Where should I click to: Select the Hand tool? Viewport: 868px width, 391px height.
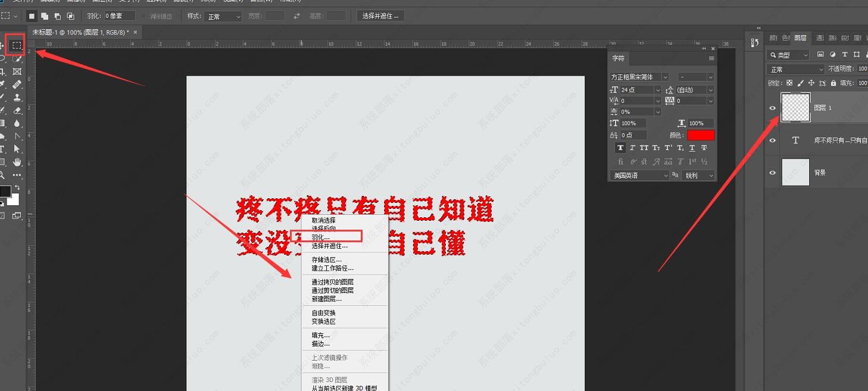(x=17, y=162)
